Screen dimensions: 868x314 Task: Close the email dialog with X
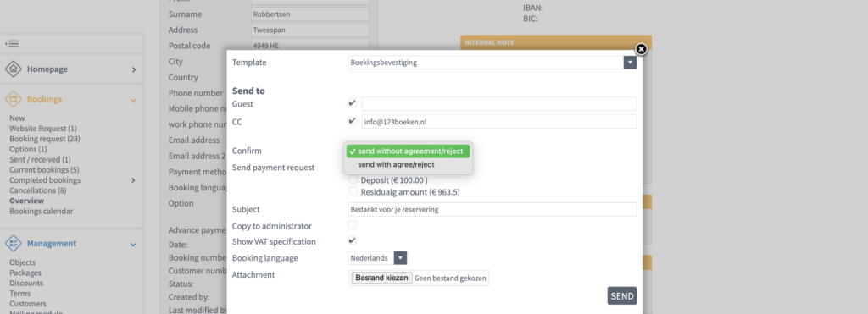[641, 49]
